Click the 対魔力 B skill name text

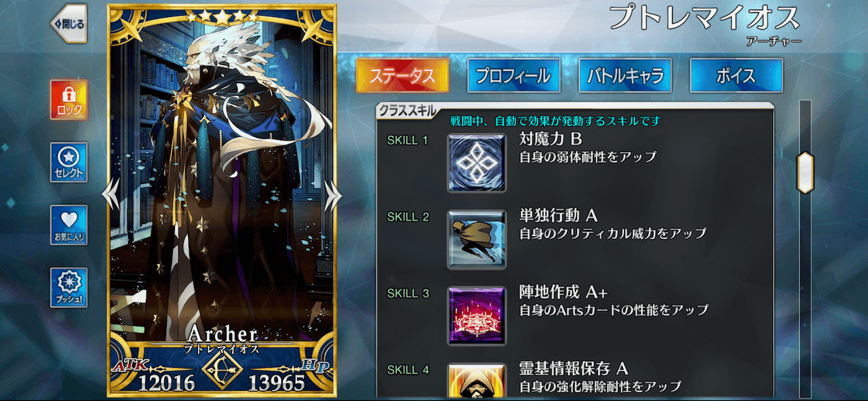pos(550,140)
